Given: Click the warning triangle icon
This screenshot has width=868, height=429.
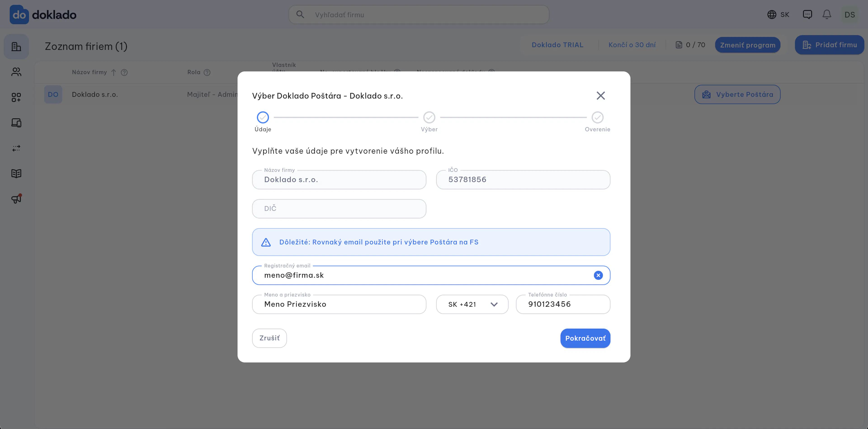Looking at the screenshot, I should pyautogui.click(x=266, y=242).
